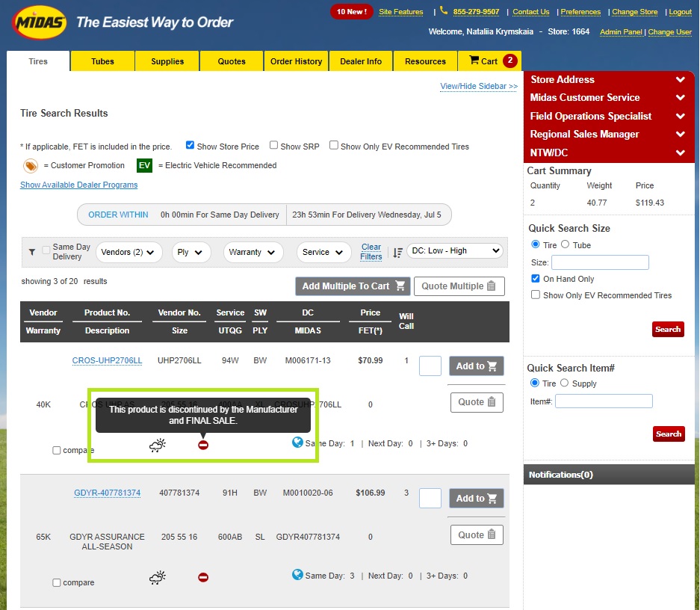
Task: Click quantity box for GDYR-407781374
Action: [430, 499]
